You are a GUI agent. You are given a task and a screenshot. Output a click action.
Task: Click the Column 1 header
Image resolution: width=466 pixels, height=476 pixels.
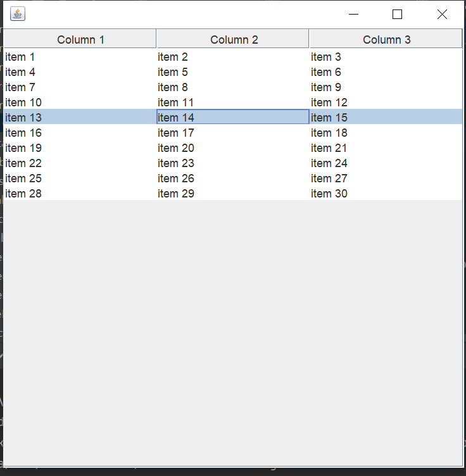point(80,39)
